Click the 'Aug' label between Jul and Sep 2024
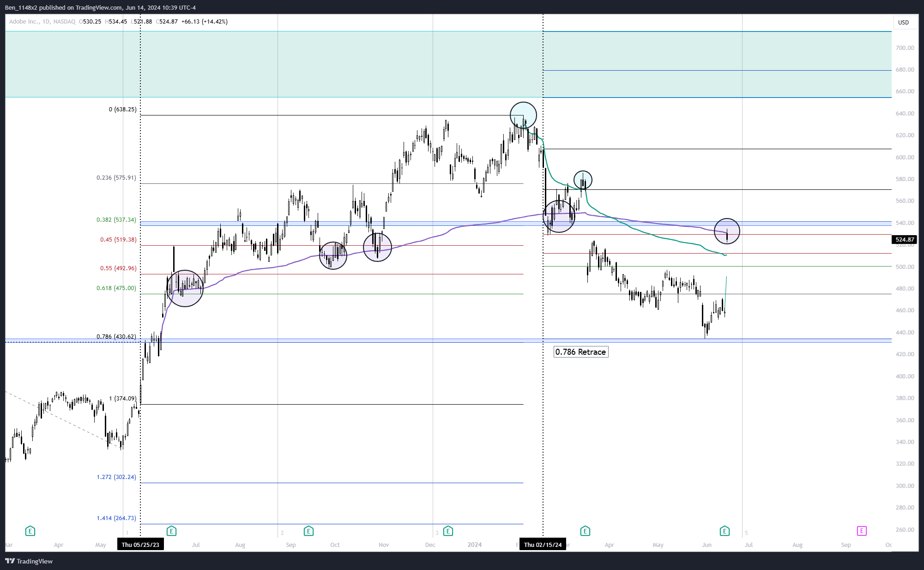Screen dimensions: 924x570 [797, 545]
